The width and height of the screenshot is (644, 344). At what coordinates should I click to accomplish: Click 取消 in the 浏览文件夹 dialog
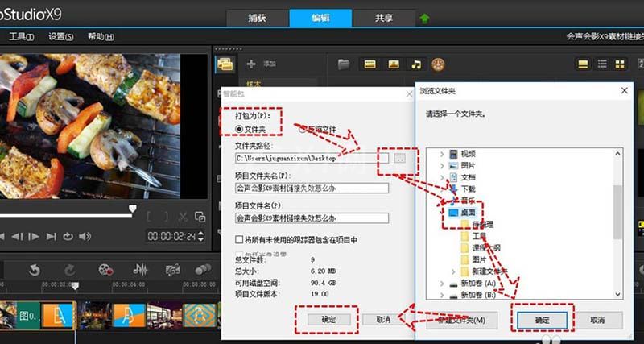598,320
